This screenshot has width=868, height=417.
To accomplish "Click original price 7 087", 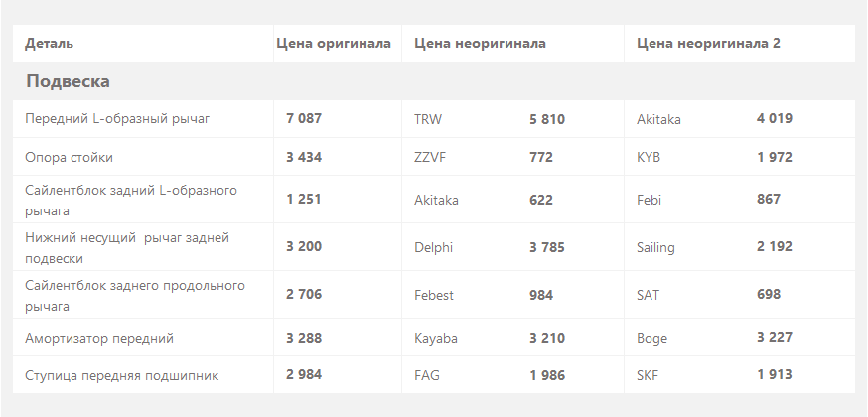I will click(x=304, y=119).
